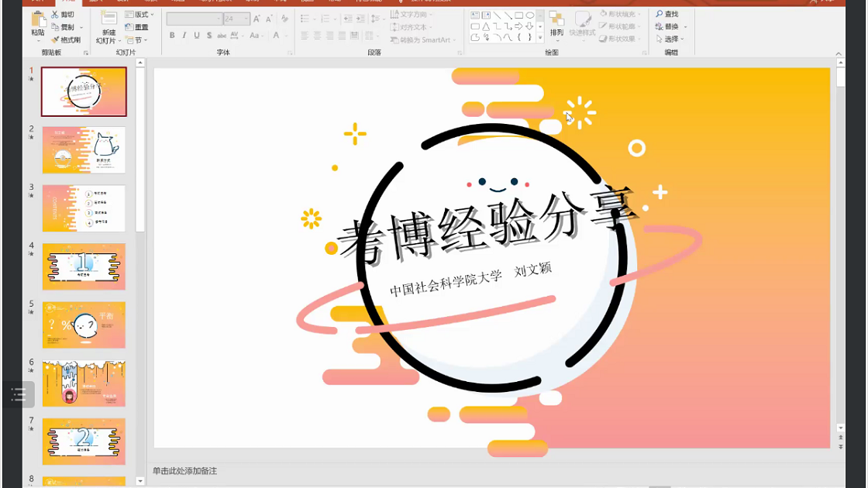Select slide 2 thumbnail with cat

84,150
